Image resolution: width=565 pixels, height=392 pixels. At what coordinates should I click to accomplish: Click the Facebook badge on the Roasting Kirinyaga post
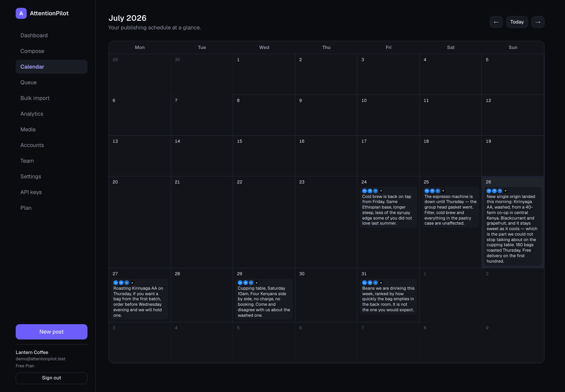[121, 283]
